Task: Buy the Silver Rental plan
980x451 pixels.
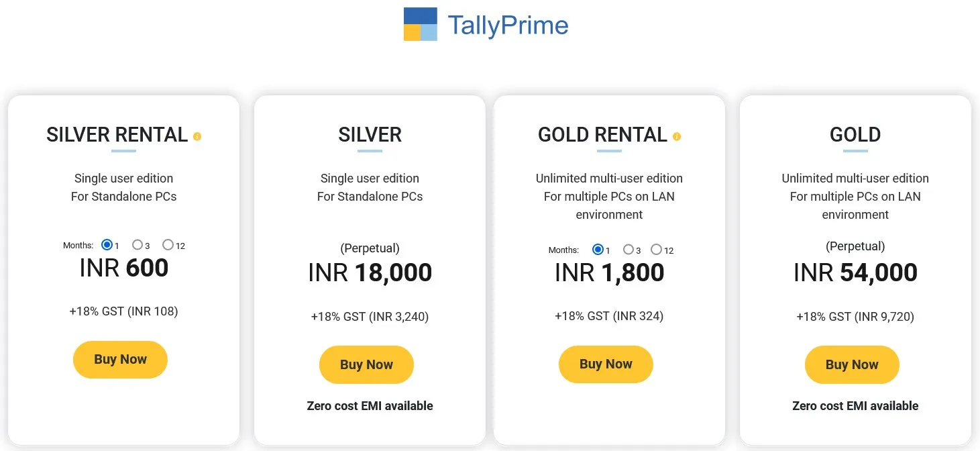Action: tap(120, 359)
